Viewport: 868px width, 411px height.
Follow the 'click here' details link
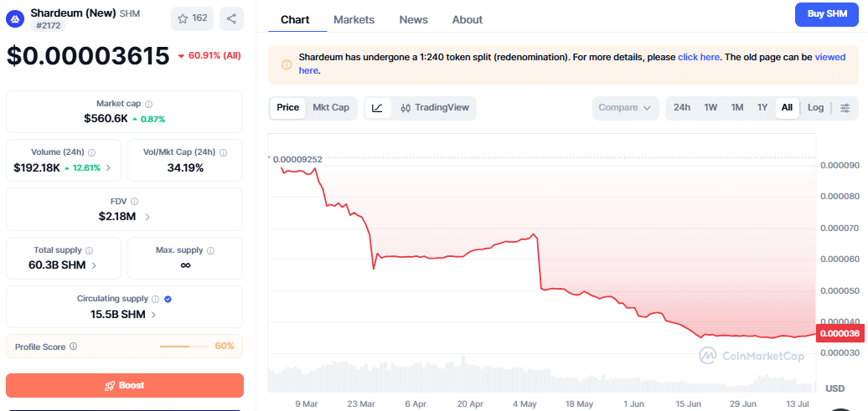[699, 57]
